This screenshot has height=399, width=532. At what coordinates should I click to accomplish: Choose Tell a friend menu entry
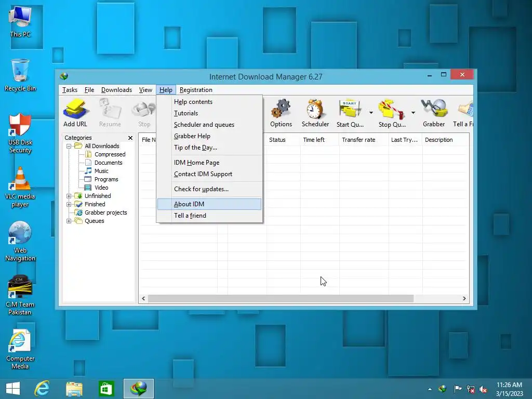209,216
